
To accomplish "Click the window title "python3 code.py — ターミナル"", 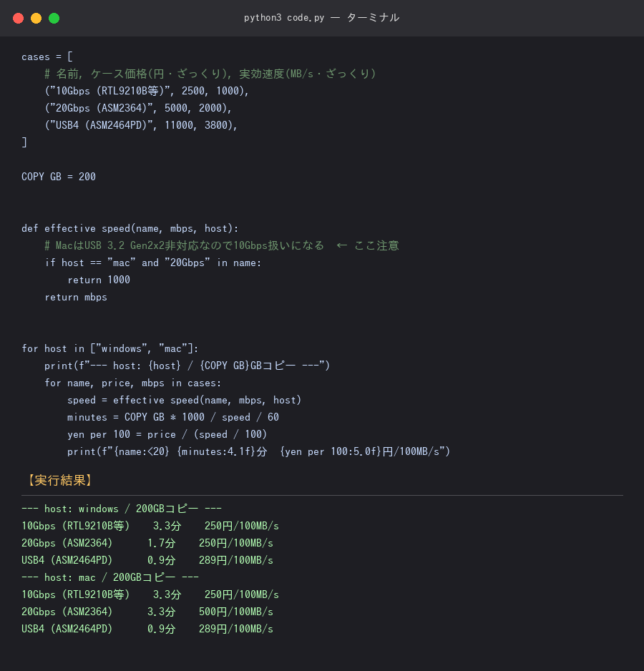I will coord(321,18).
